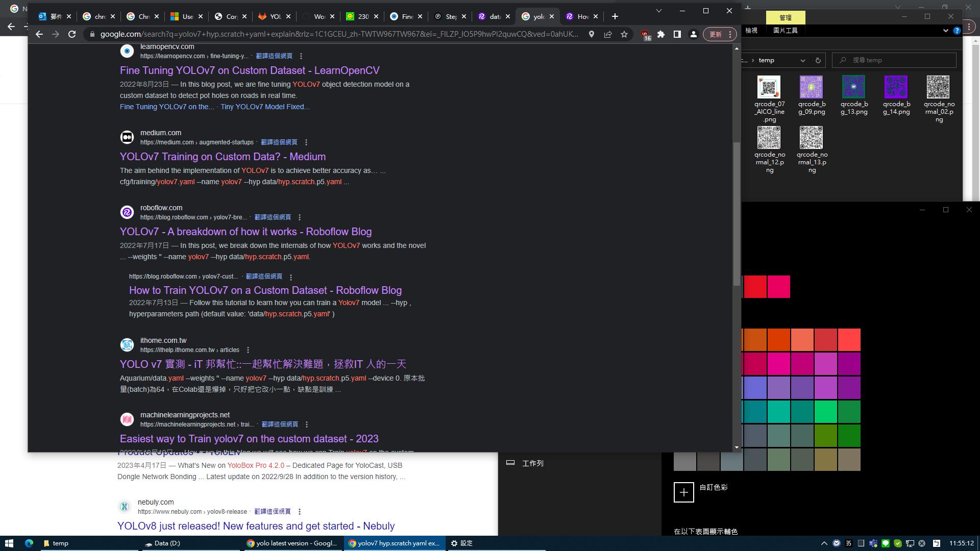
Task: Open the 圖片工具 ribbon tab
Action: click(785, 31)
